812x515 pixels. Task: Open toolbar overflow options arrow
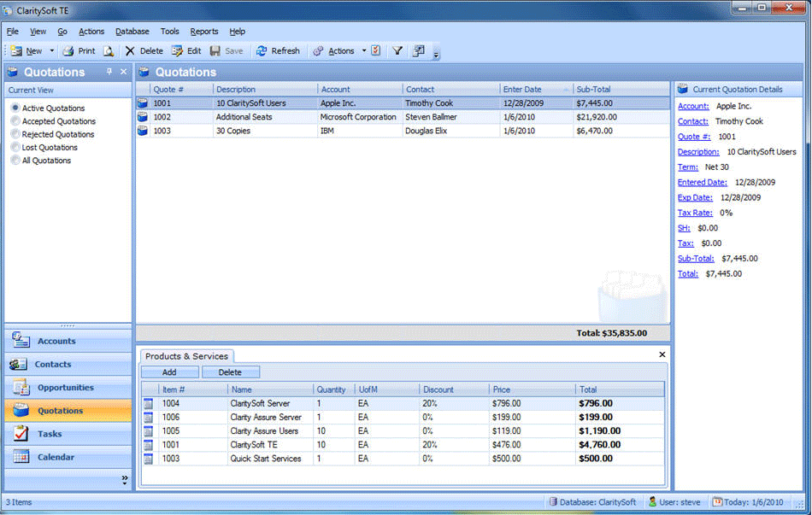point(436,54)
